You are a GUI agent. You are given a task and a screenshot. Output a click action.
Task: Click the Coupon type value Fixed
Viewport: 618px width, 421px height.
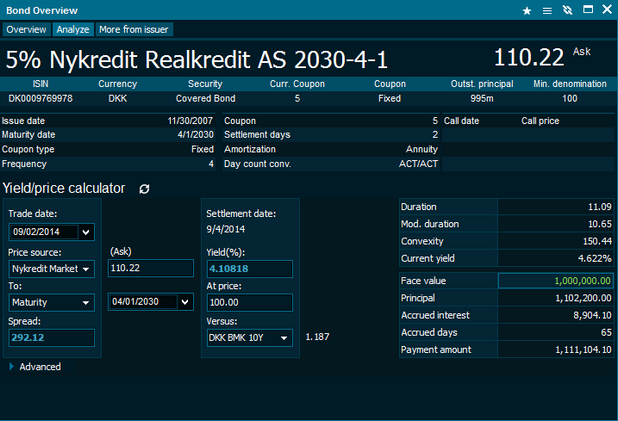point(202,149)
